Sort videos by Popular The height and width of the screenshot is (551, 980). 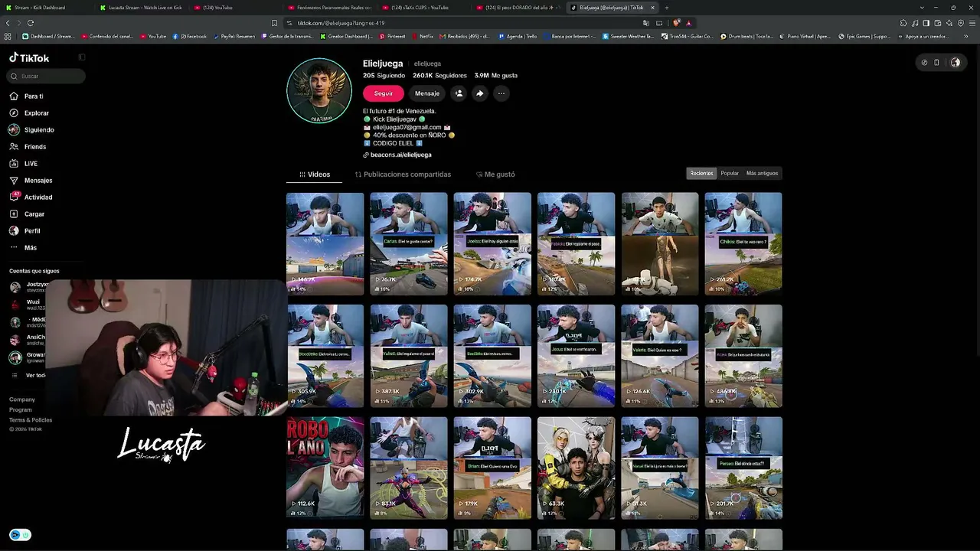(x=730, y=173)
